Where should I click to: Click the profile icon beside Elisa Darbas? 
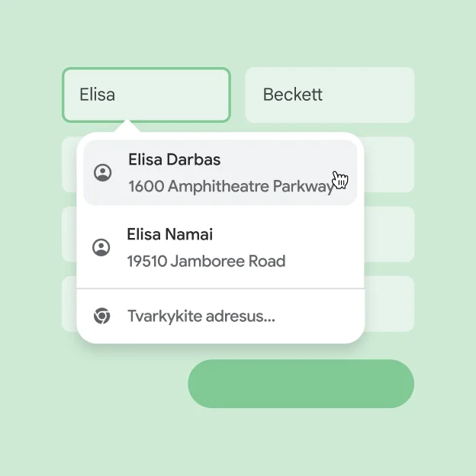pos(102,172)
